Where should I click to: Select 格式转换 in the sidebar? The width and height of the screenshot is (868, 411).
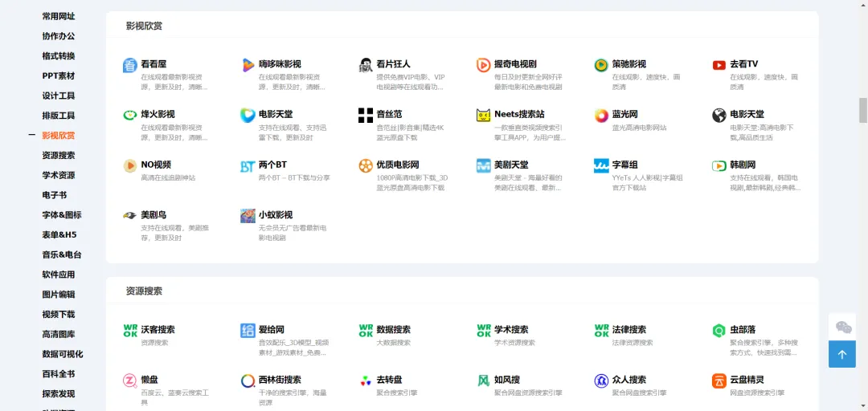59,56
